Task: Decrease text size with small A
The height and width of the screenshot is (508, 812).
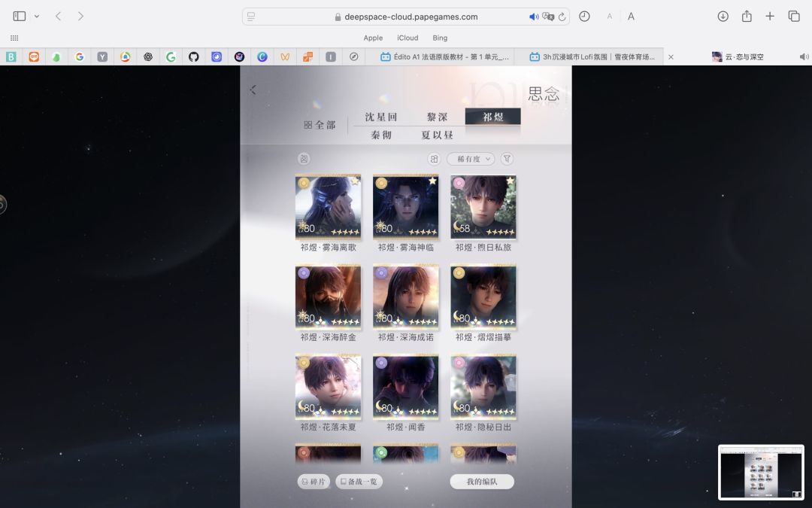Action: (610, 17)
